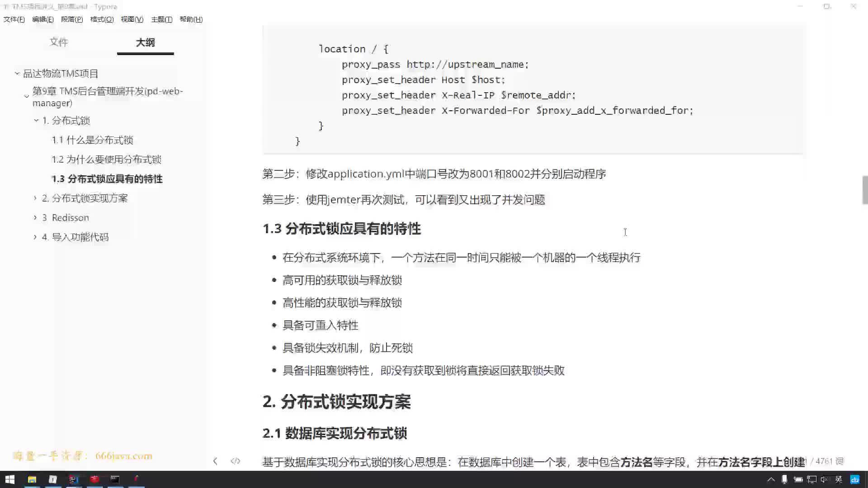Open the 主题(T) menu
868x488 pixels.
[161, 19]
